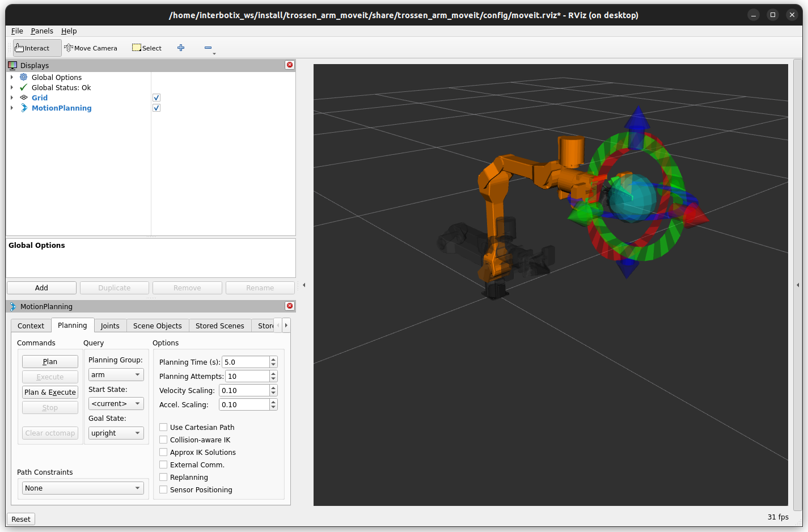Click the blue plus add-tool icon
808x532 pixels.
(x=181, y=48)
